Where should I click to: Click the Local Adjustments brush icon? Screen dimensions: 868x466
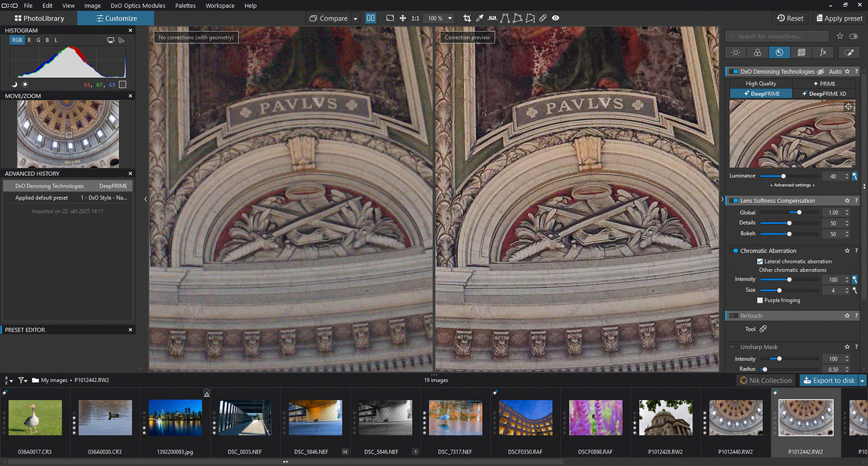(848, 53)
